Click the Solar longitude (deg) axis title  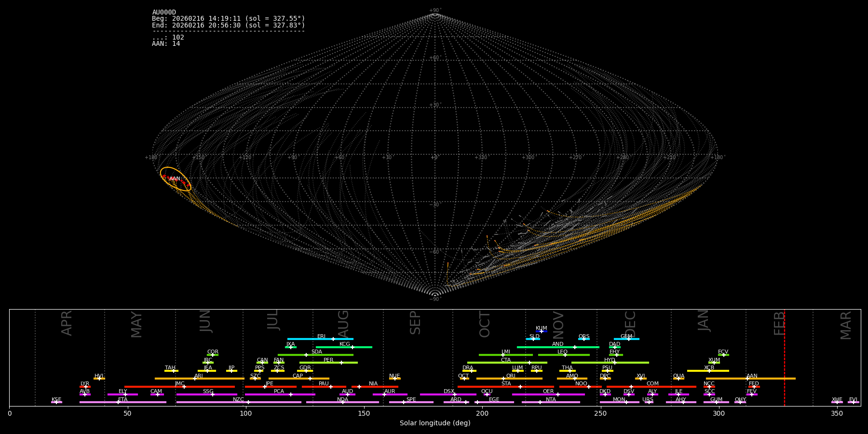click(435, 423)
